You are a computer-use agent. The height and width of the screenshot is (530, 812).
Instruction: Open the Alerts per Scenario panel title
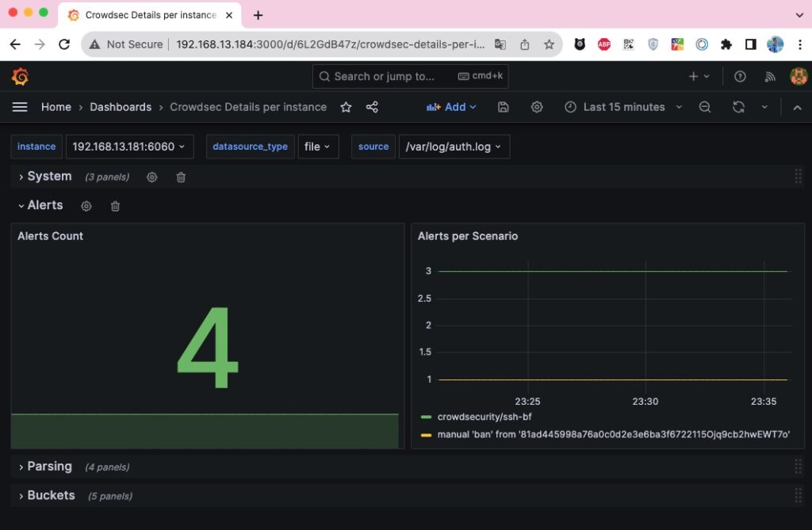[x=468, y=236]
